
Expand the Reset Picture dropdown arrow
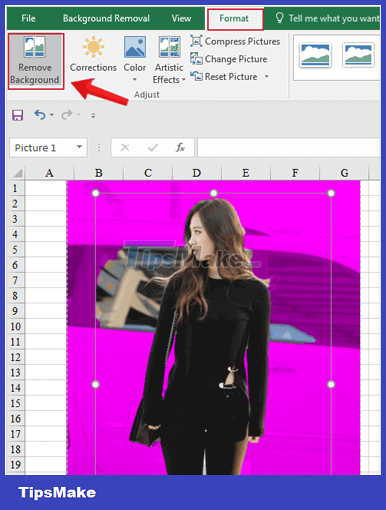point(267,76)
